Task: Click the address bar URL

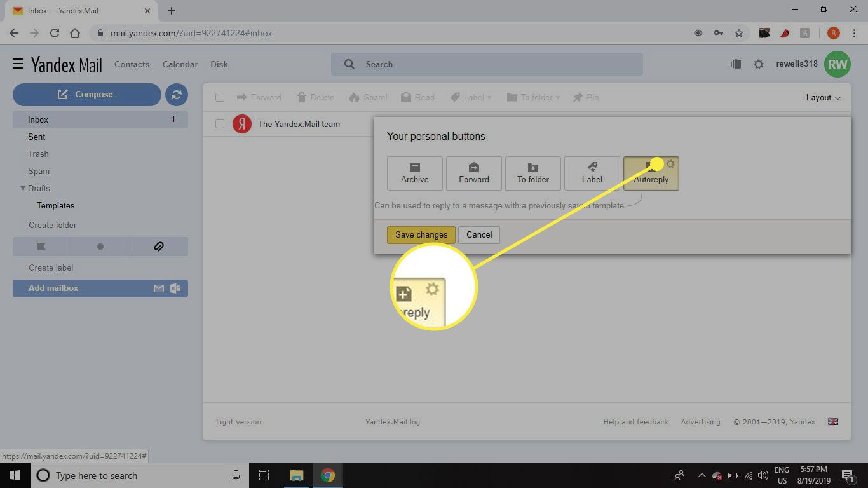Action: (191, 33)
